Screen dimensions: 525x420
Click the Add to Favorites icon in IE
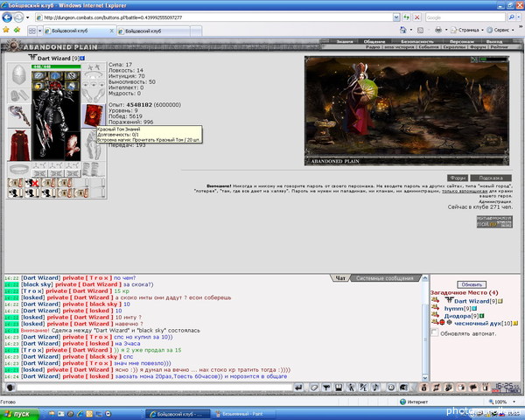pos(17,30)
